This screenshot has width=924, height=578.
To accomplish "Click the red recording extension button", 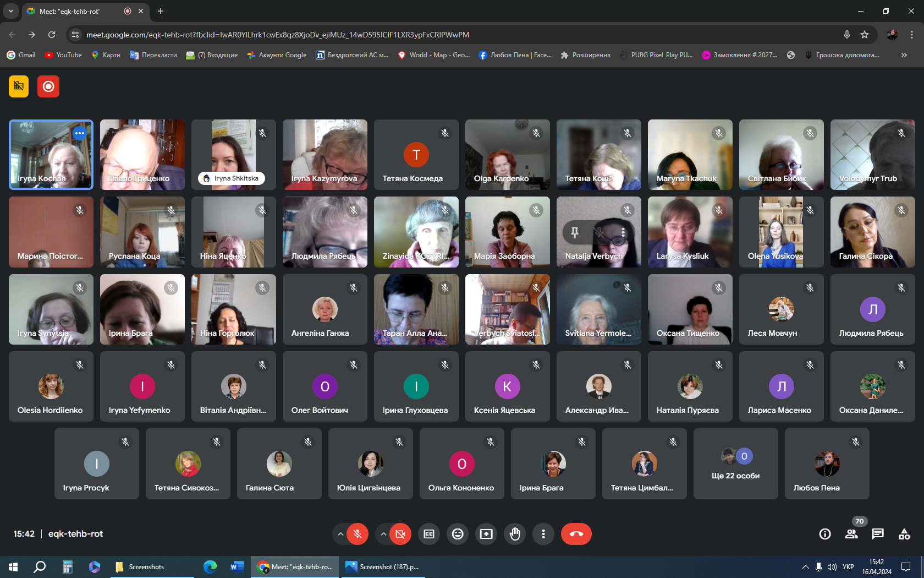I will [x=48, y=86].
